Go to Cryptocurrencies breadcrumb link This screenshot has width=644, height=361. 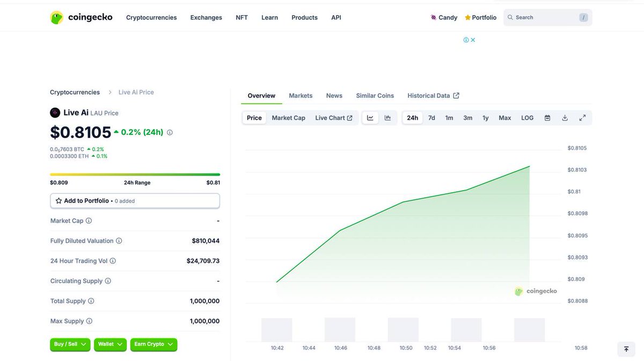[x=75, y=92]
